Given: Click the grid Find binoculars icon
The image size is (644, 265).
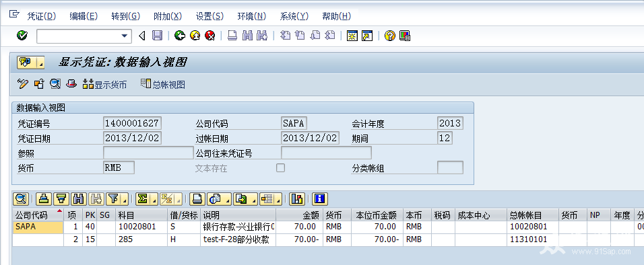Looking at the screenshot, I should tap(78, 199).
